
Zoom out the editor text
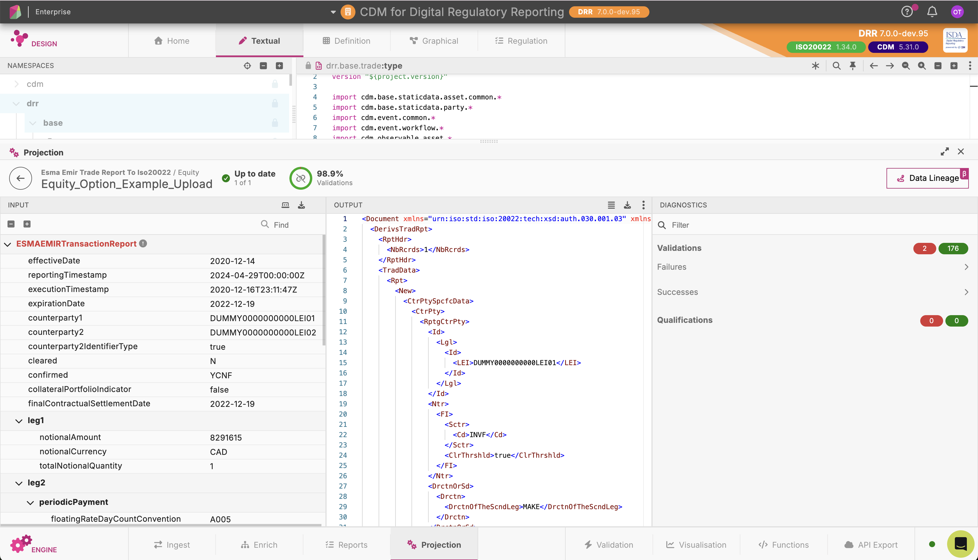[x=906, y=66]
